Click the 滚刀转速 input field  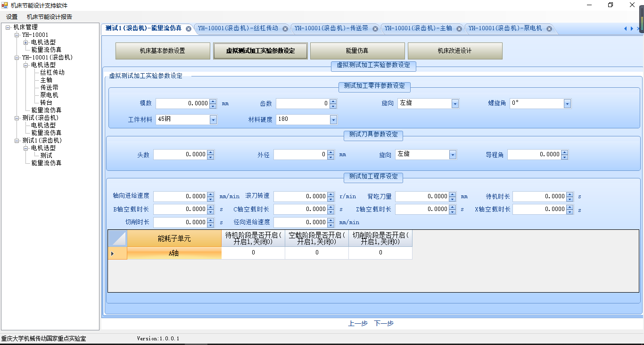300,196
